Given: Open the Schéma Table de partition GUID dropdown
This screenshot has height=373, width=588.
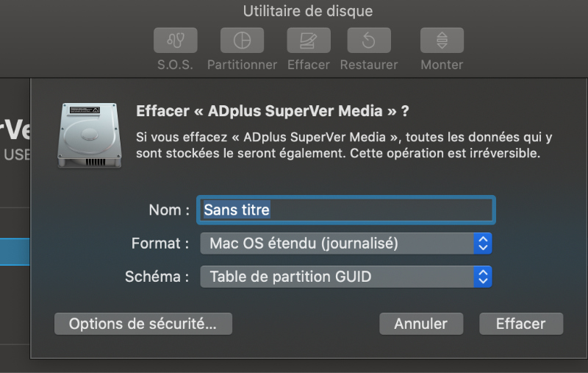Looking at the screenshot, I should (x=345, y=277).
